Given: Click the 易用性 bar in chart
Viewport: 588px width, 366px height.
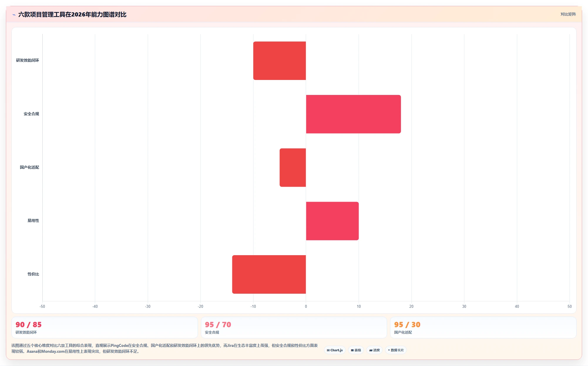Looking at the screenshot, I should point(332,221).
